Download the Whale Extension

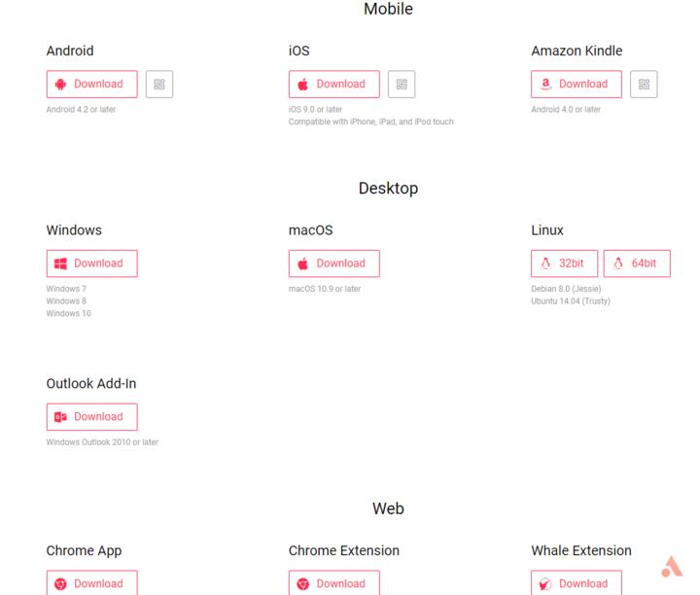point(577,582)
